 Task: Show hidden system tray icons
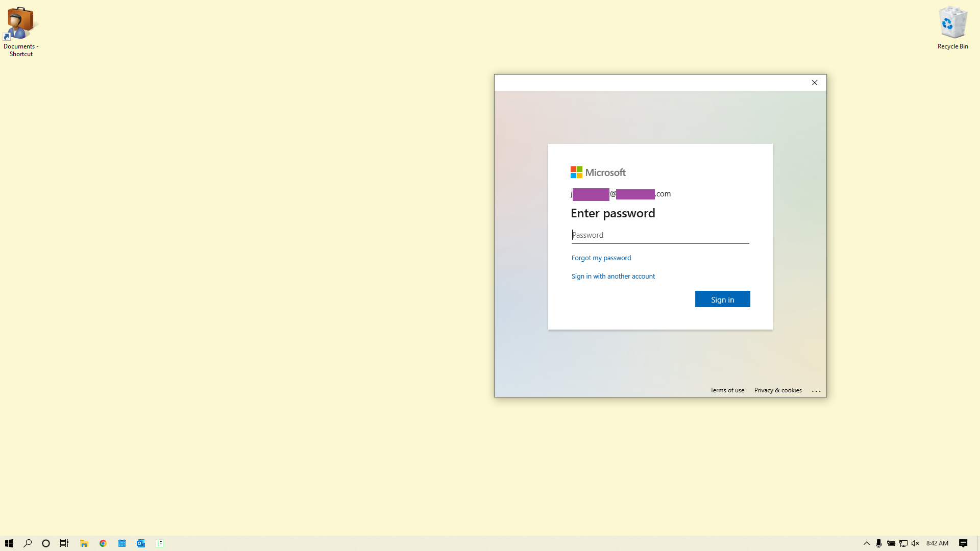click(x=866, y=543)
